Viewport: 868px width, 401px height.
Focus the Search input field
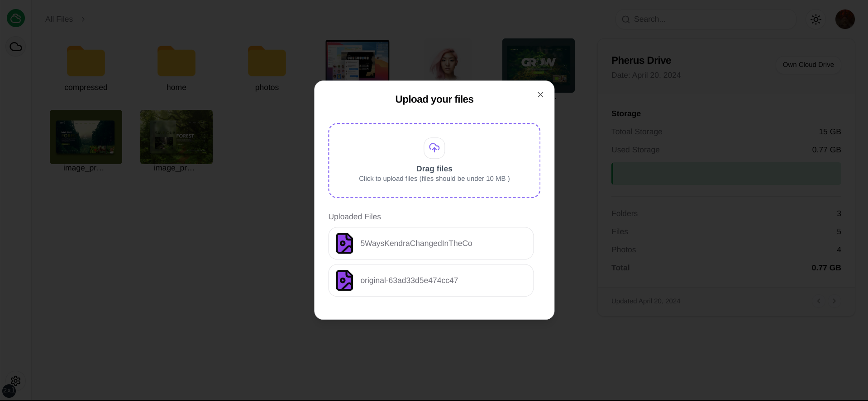click(x=706, y=19)
